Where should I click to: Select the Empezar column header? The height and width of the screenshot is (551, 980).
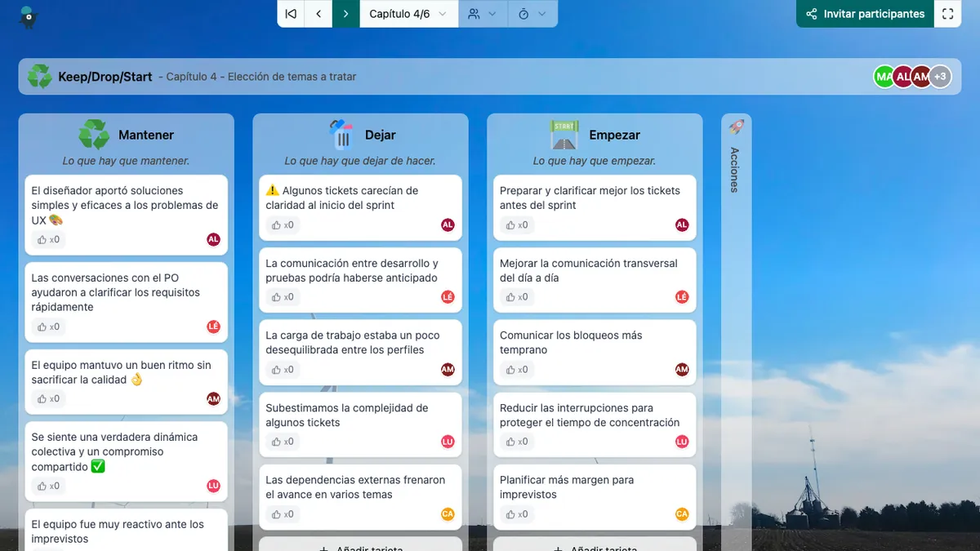(x=614, y=135)
